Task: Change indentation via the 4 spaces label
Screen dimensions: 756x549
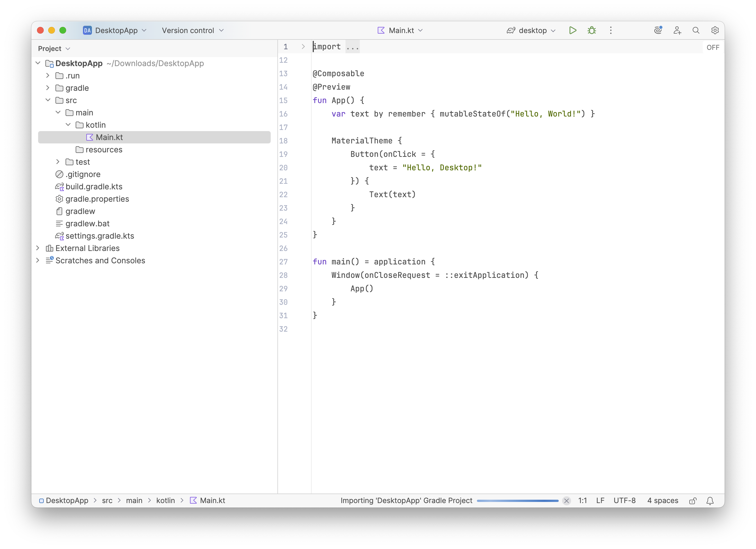Action: (x=662, y=500)
